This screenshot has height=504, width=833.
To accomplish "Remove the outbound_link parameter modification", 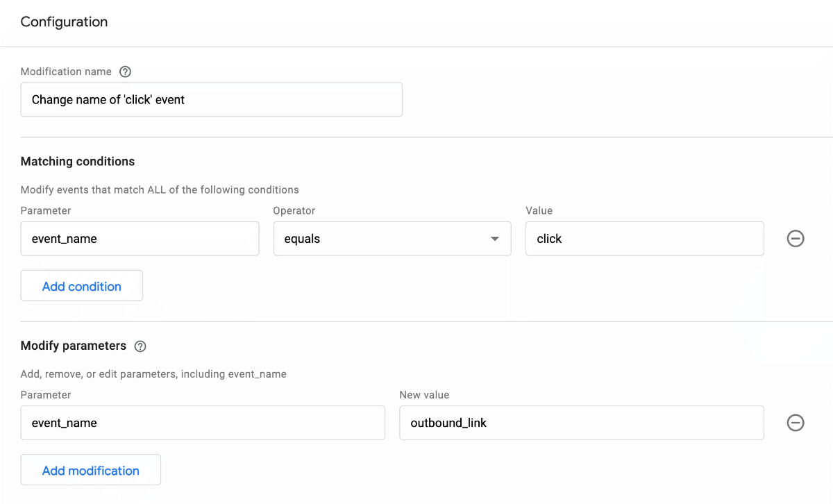I will (x=796, y=423).
